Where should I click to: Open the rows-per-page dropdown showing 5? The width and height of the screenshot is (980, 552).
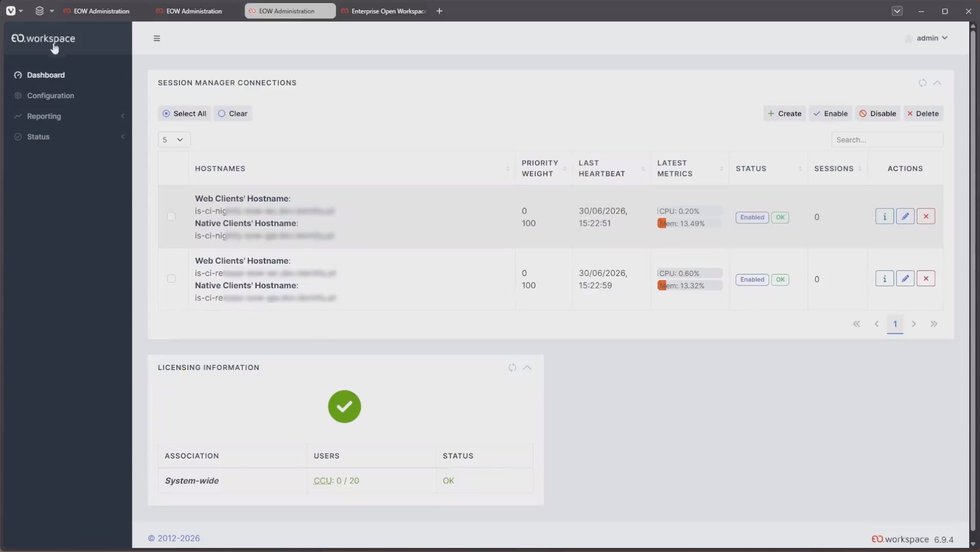(174, 140)
